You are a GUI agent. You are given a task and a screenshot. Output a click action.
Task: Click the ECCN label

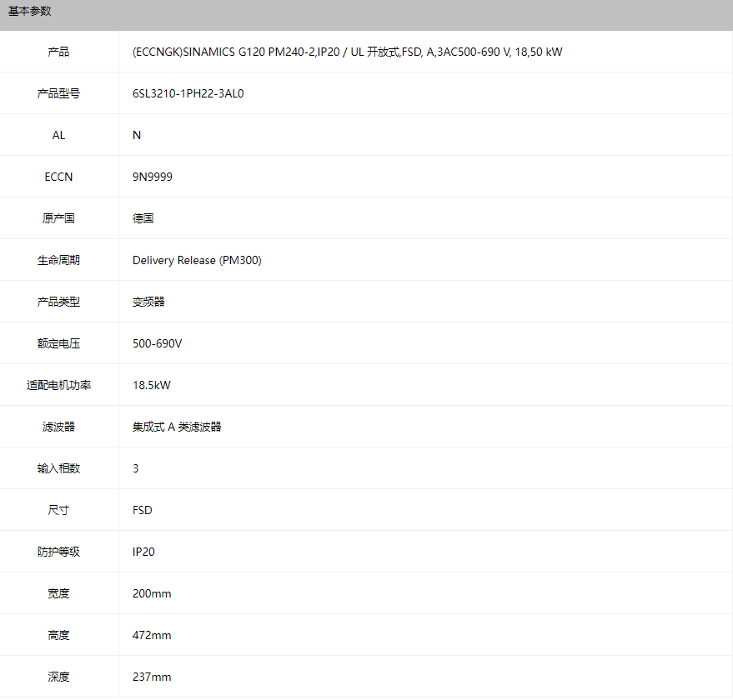coord(58,177)
